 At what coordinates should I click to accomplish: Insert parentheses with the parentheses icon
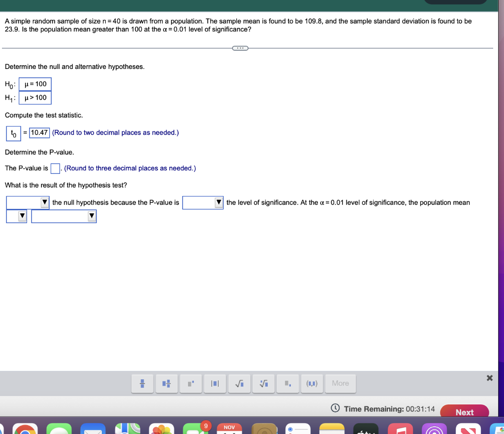tap(312, 384)
